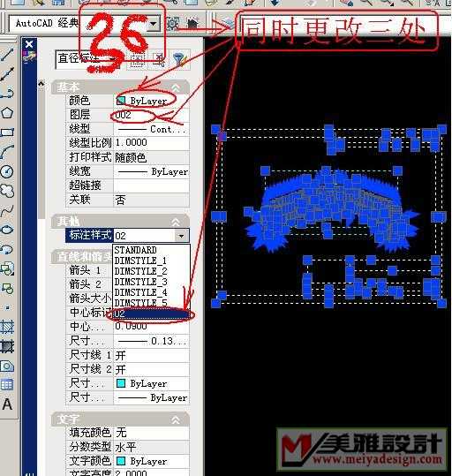Collapse the 文字 properties section
The image size is (452, 476).
pos(176,419)
